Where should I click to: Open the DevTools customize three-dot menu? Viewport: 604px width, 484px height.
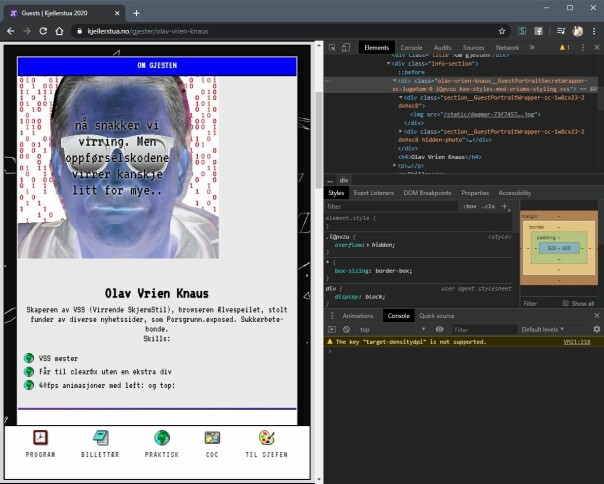582,47
